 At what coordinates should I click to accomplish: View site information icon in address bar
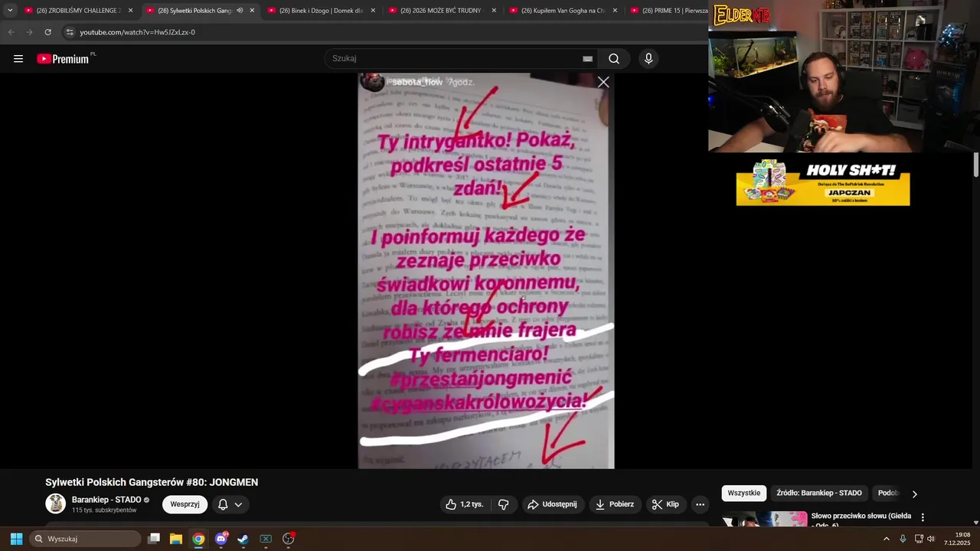pyautogui.click(x=70, y=32)
